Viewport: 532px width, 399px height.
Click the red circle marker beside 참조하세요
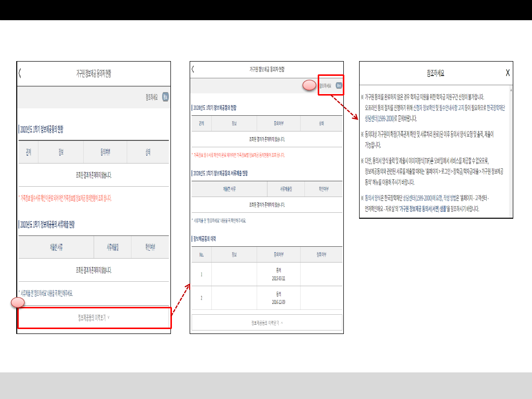(309, 85)
